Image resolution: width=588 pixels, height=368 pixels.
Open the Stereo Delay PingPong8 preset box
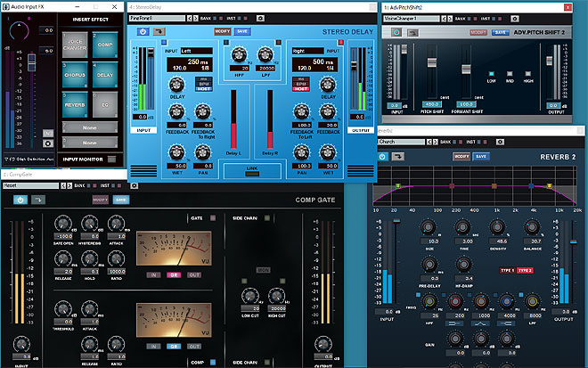[x=157, y=19]
